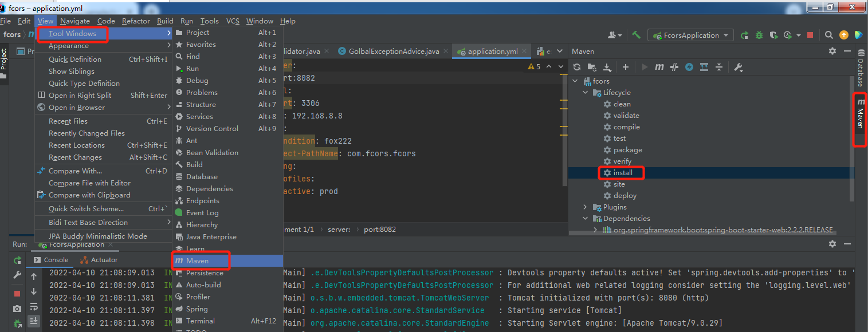Select Database in Tool Windows submenu
This screenshot has height=332, width=868.
228,177
